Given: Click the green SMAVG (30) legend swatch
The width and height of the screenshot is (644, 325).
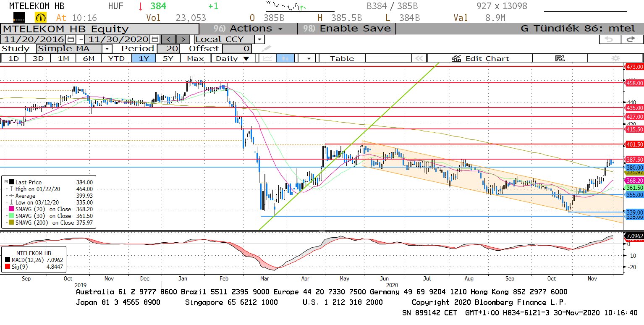Looking at the screenshot, I should coord(11,216).
